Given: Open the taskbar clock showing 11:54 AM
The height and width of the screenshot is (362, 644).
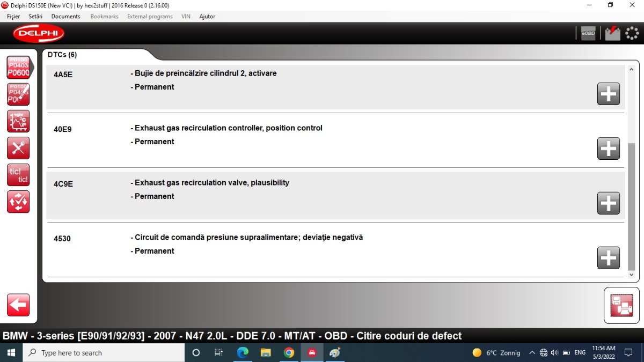Looking at the screenshot, I should tap(604, 353).
